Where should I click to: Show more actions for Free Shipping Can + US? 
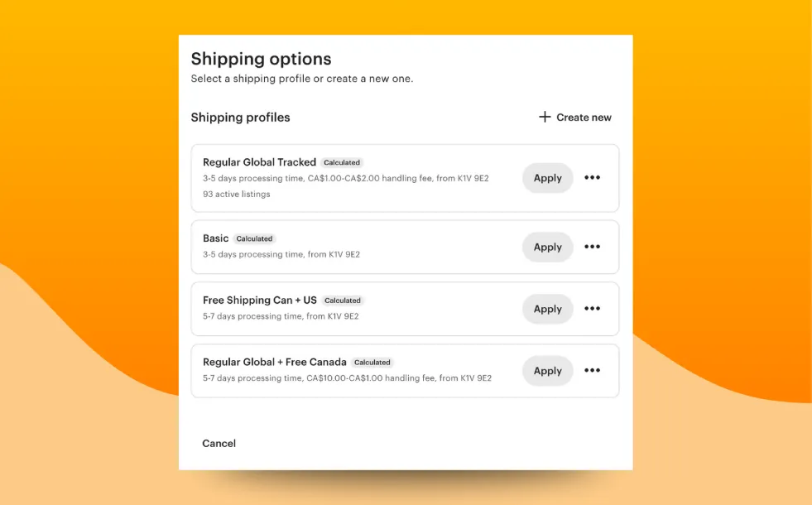[592, 309]
